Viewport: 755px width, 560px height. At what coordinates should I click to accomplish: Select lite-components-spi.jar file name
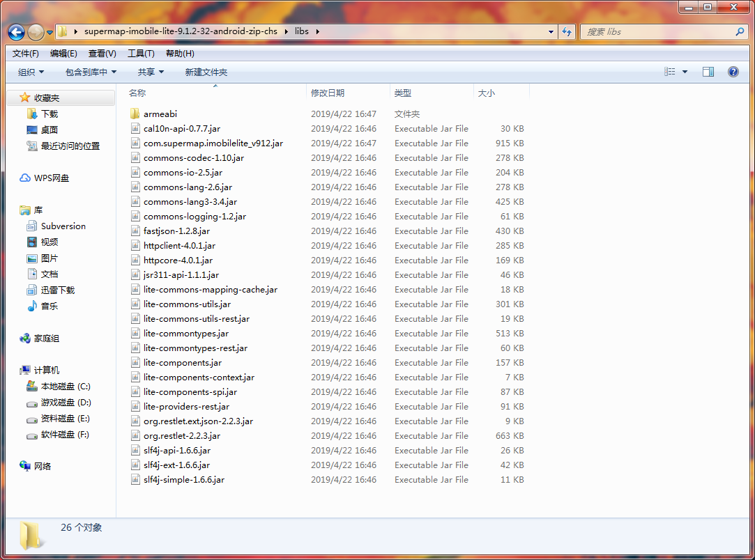pyautogui.click(x=190, y=392)
